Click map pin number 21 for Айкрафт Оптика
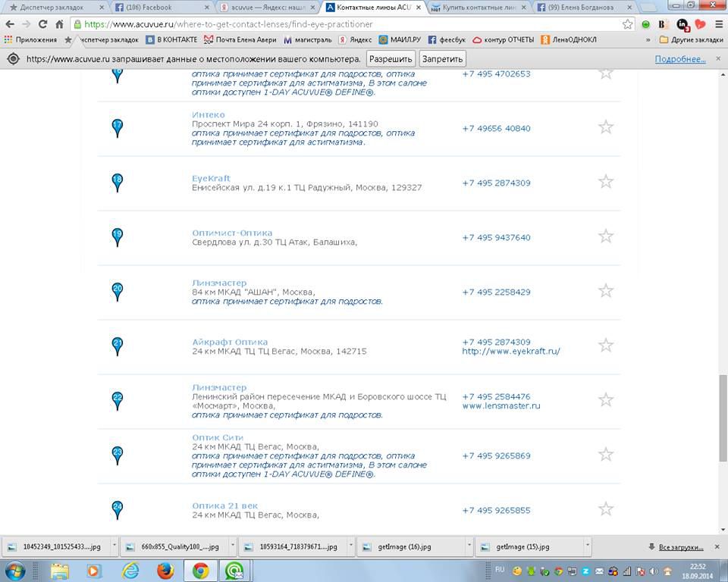This screenshot has height=582, width=728. [x=117, y=346]
